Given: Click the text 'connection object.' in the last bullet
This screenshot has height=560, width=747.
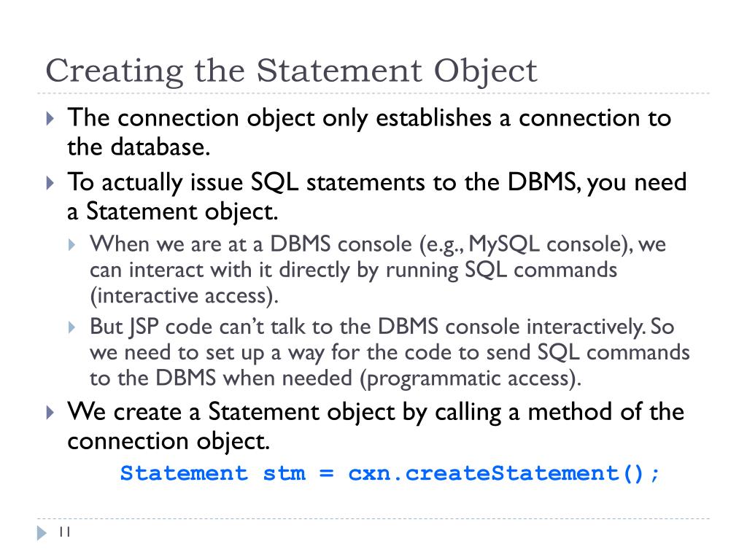Looking at the screenshot, I should pyautogui.click(x=169, y=441).
